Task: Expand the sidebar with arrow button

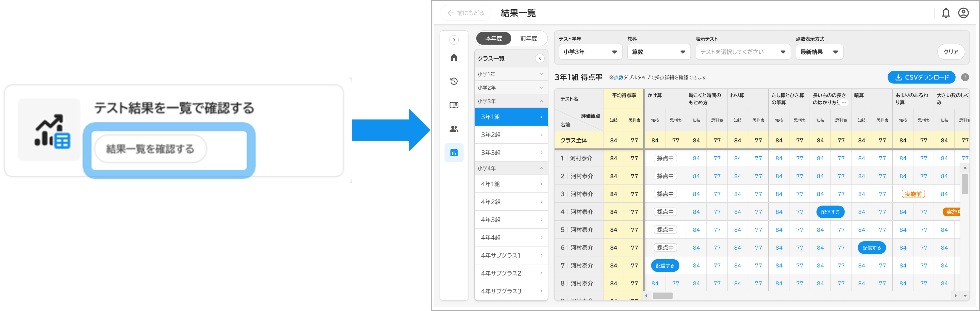Action: pos(454,40)
